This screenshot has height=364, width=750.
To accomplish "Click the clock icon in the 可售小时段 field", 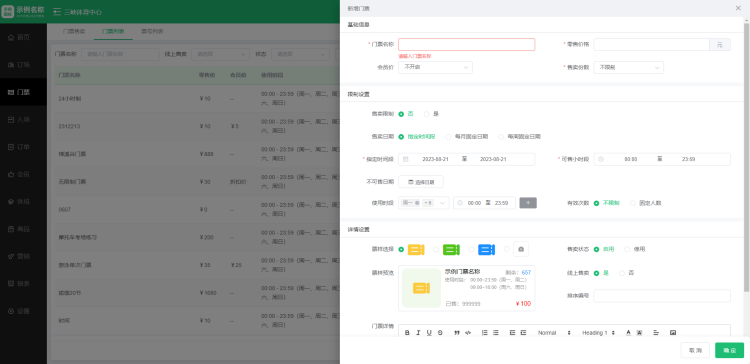I will point(601,159).
